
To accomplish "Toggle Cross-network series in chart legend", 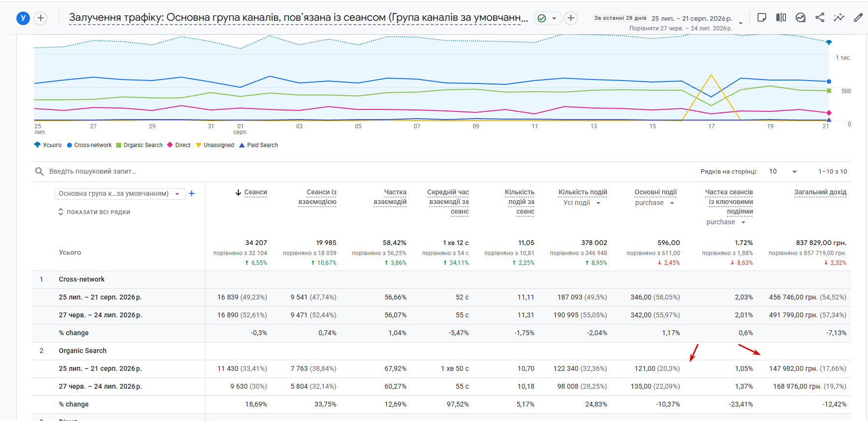I will click(89, 145).
